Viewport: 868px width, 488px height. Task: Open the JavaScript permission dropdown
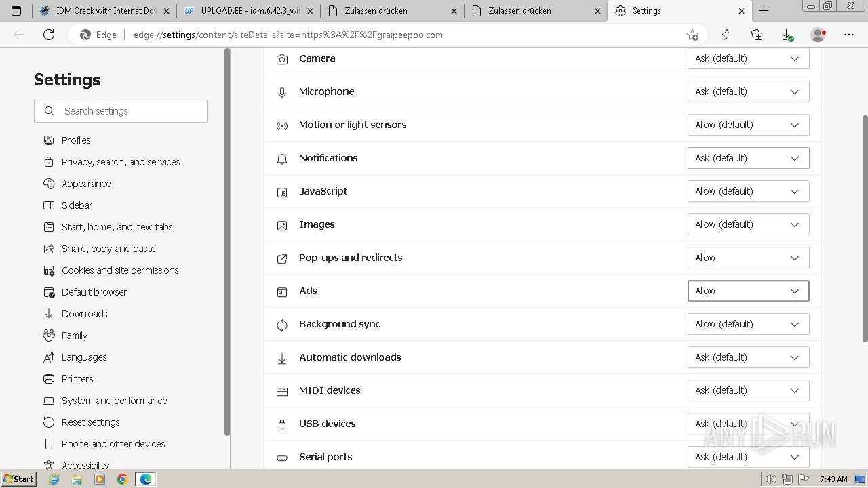(x=748, y=191)
